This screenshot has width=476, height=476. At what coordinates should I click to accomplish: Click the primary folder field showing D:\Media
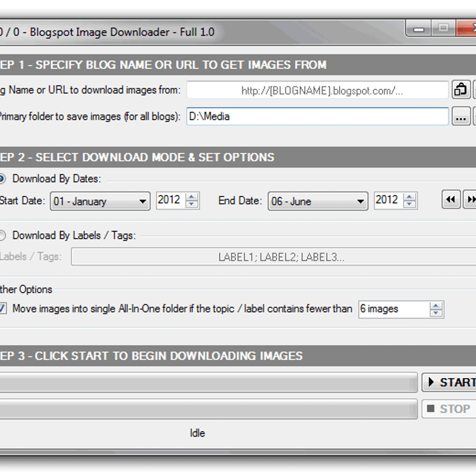coord(317,116)
